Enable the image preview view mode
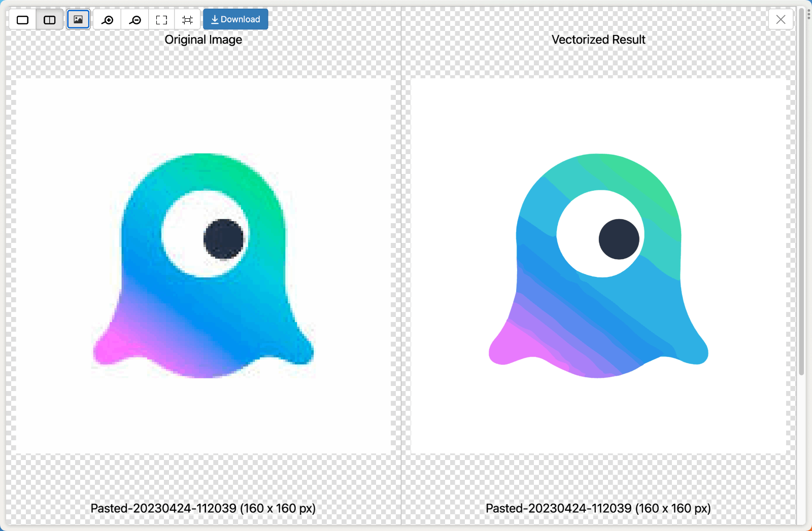 (x=78, y=19)
